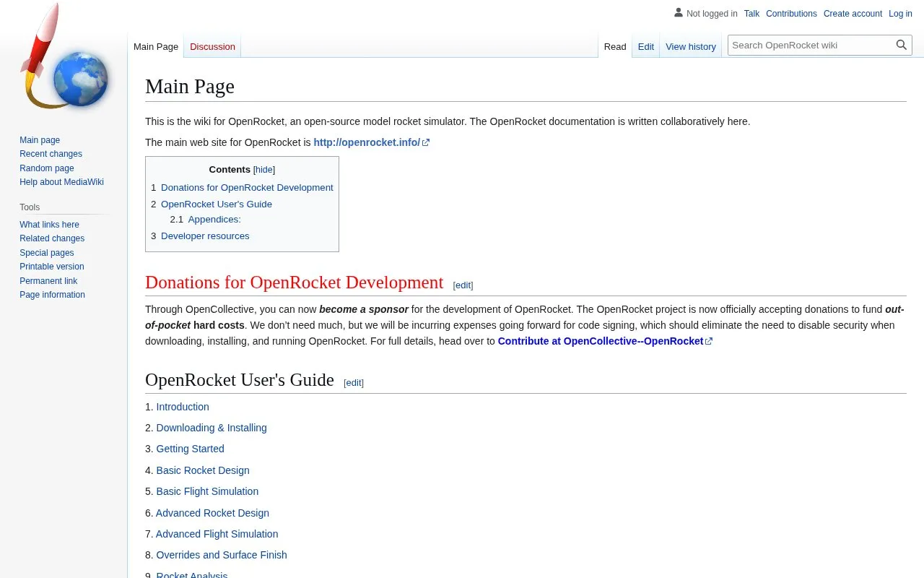Jump to Appendices in contents
The image size is (924, 578).
coord(214,219)
